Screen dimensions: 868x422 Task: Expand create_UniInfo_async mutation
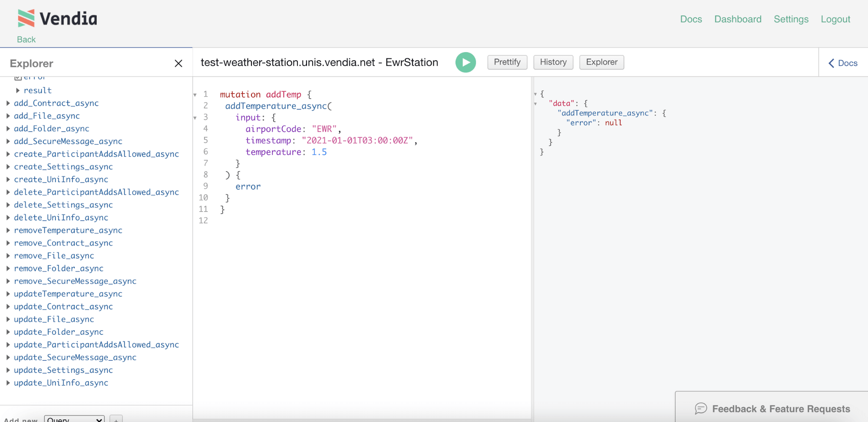(8, 179)
